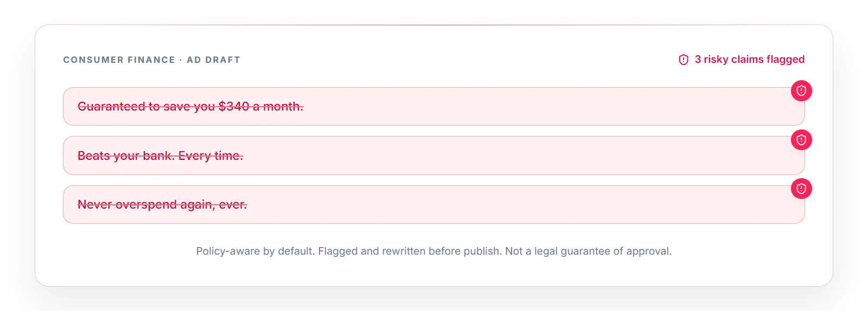Viewport: 868px width, 311px height.
Task: Select the word Guaranteed in the first claim
Action: (112, 107)
